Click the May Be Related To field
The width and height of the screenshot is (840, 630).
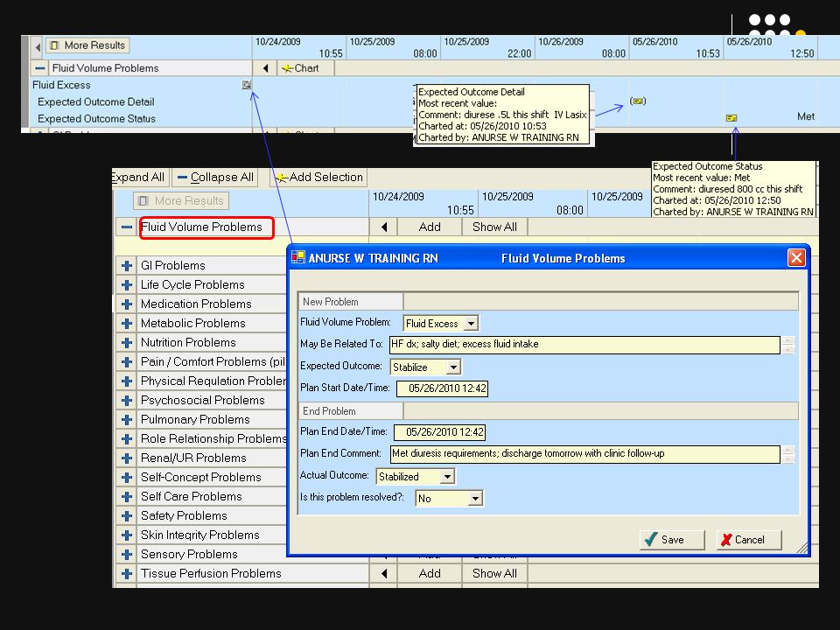[584, 345]
